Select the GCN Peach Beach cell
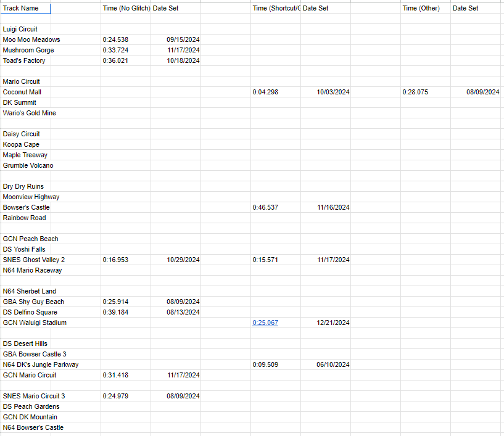This screenshot has width=504, height=436. [26, 239]
